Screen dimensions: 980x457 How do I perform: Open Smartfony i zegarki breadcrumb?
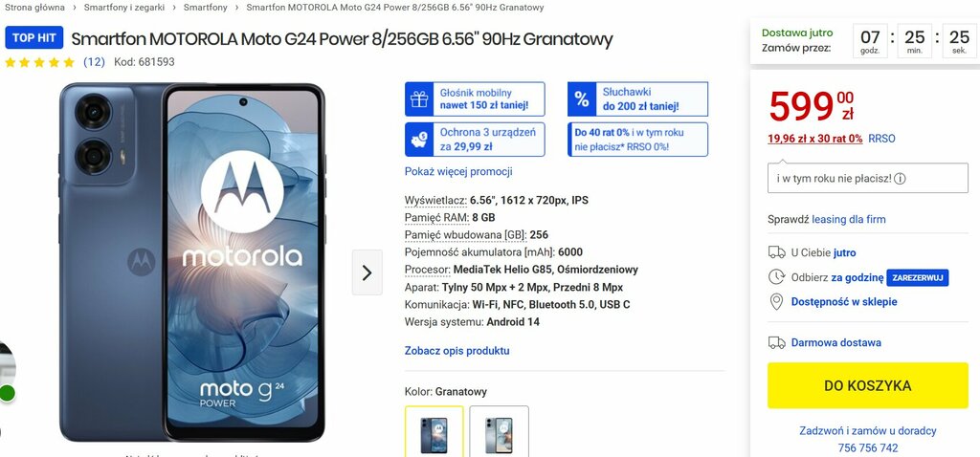pyautogui.click(x=124, y=8)
